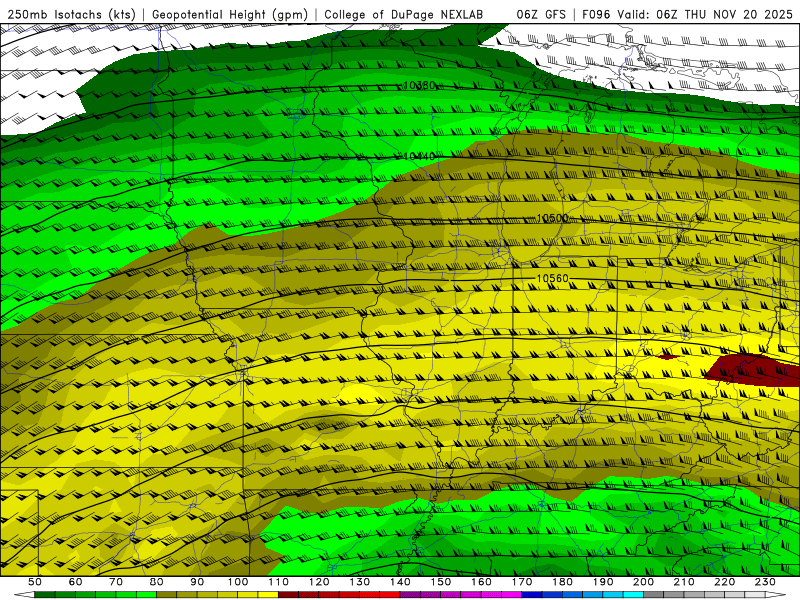The width and height of the screenshot is (800, 600).
Task: Select the 120 value on color scale
Action: point(319,582)
